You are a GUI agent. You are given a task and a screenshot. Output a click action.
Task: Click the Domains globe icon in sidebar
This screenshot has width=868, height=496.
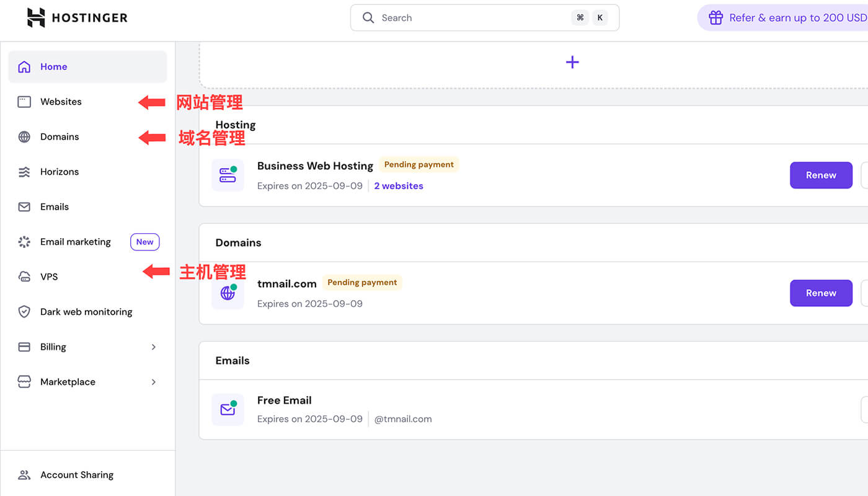(x=24, y=137)
